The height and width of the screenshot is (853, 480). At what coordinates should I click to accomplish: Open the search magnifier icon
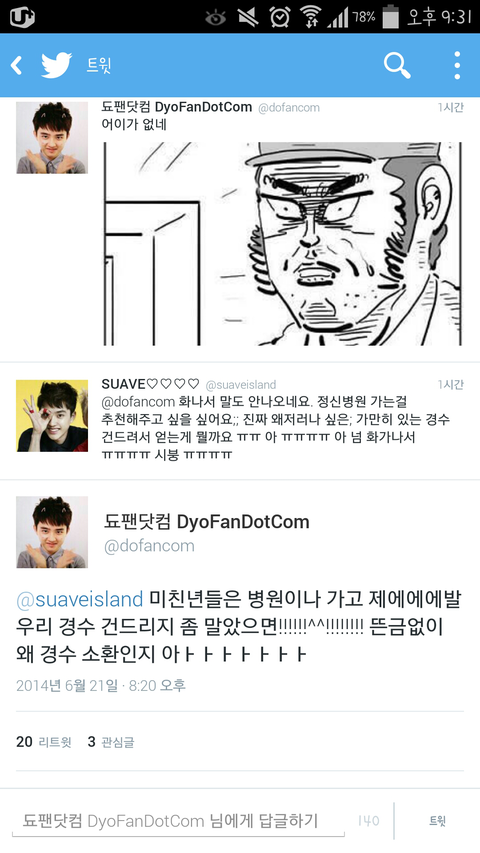pos(397,66)
